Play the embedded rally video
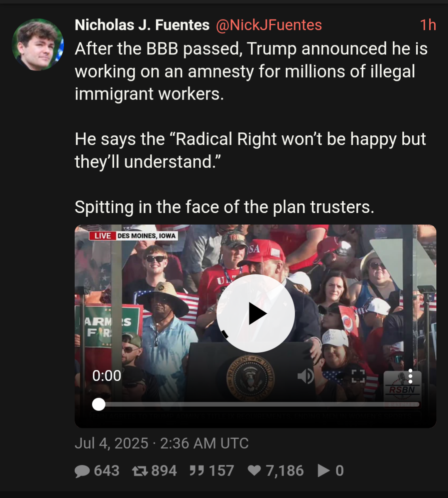This screenshot has width=448, height=498. (x=255, y=313)
